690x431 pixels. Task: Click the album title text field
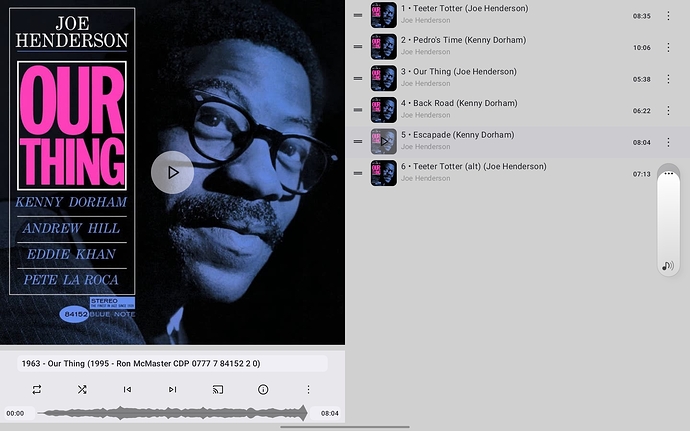click(172, 364)
